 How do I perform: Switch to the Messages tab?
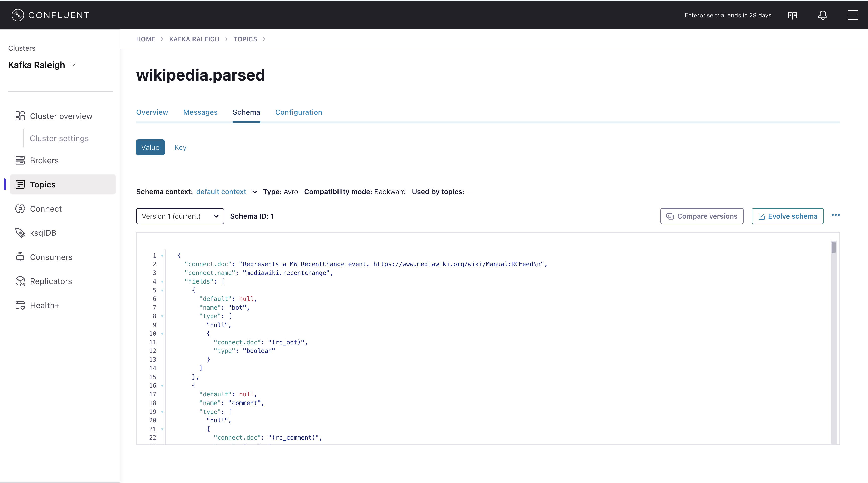(x=200, y=112)
